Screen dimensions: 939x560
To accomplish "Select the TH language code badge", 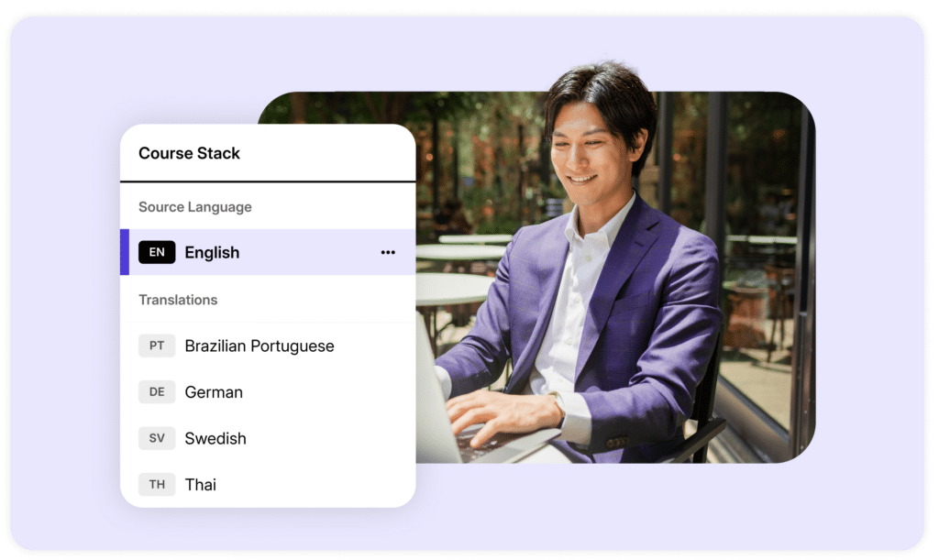I will coord(157,485).
